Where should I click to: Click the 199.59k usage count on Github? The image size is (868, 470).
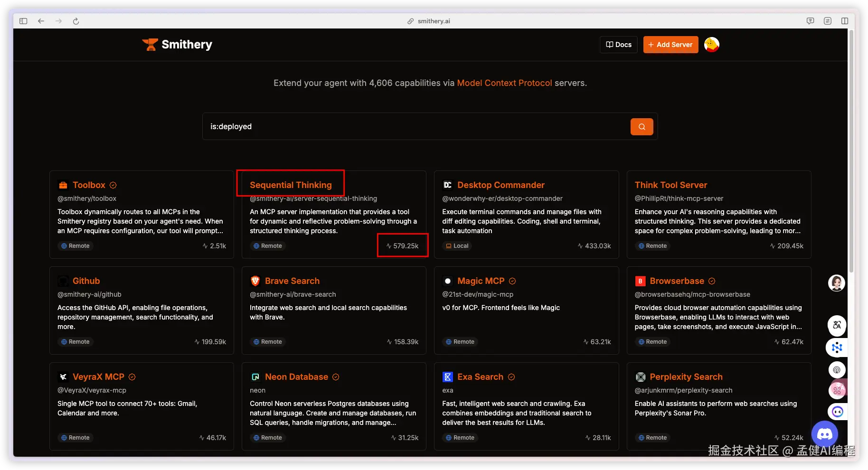[210, 342]
